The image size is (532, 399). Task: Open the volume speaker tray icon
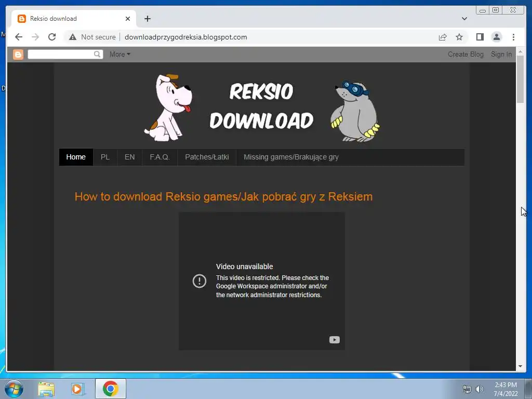480,389
